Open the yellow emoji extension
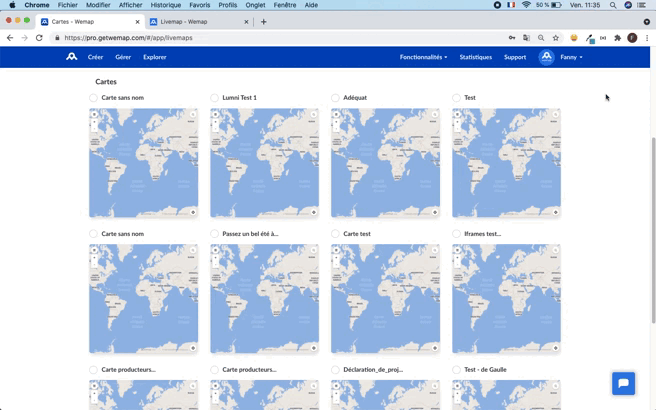This screenshot has height=410, width=656. 574,38
